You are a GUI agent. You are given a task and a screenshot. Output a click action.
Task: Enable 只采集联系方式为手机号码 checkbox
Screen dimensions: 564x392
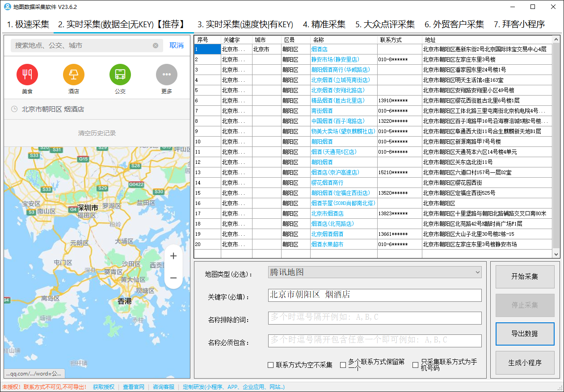(415, 365)
